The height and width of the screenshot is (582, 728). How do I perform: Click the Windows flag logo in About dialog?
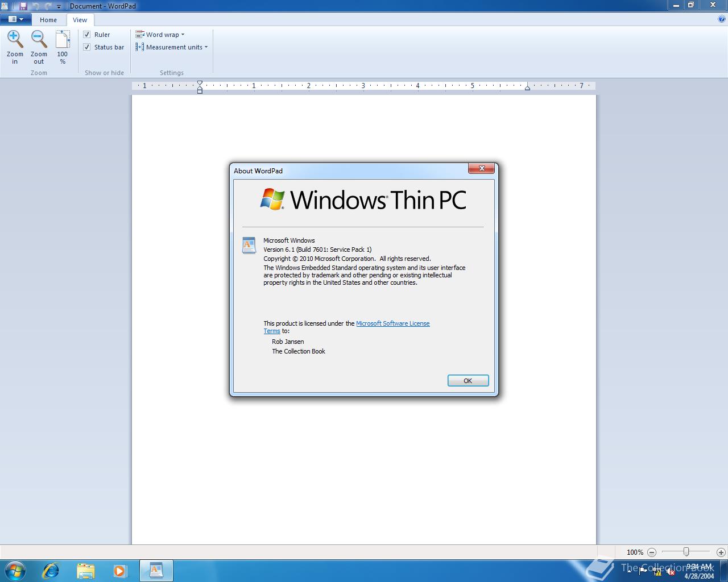pyautogui.click(x=272, y=199)
